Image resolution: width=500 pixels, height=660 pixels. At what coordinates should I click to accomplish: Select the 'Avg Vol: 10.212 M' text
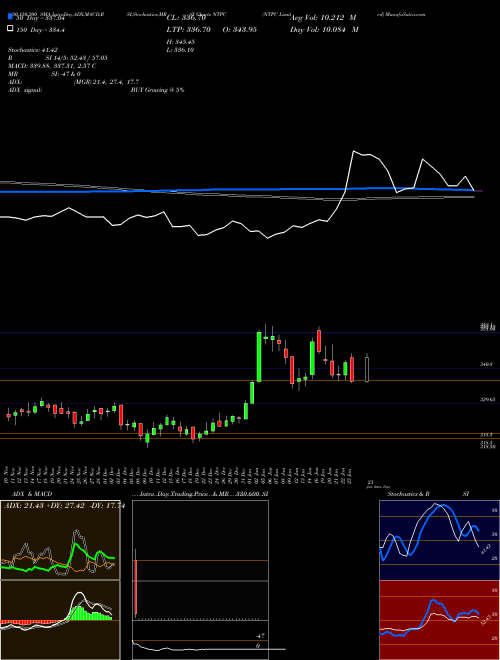323,18
